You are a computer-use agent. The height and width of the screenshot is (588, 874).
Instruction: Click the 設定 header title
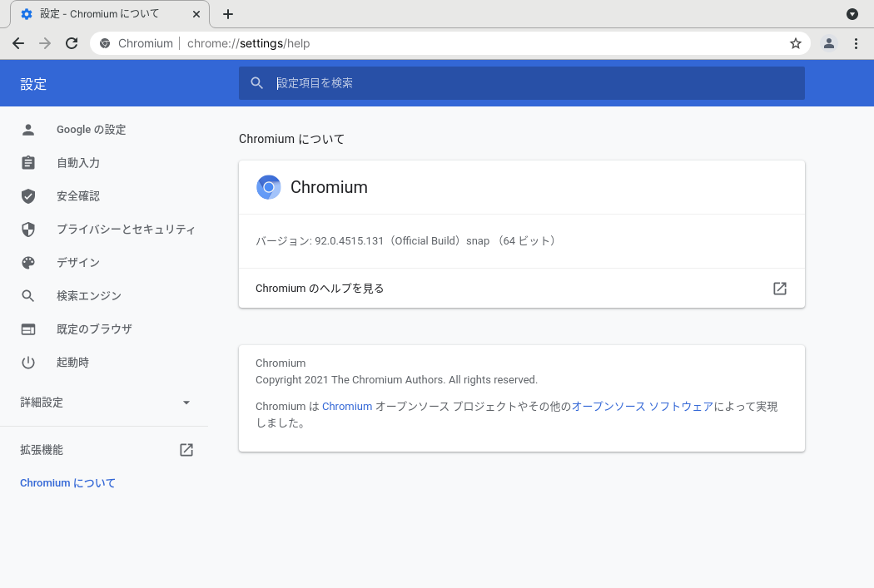click(x=33, y=84)
